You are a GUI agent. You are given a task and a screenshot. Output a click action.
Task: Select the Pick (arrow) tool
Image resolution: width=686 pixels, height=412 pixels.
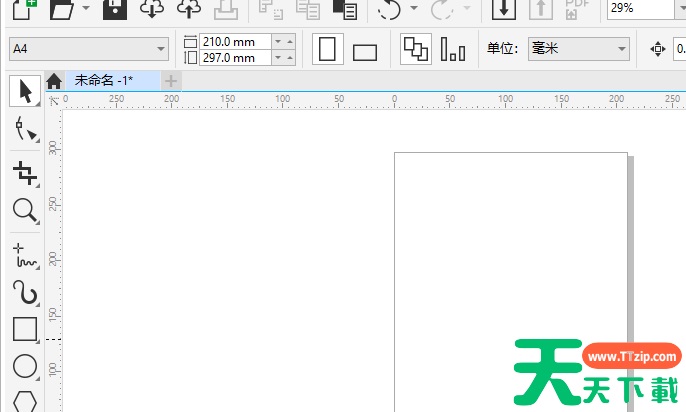click(x=24, y=91)
